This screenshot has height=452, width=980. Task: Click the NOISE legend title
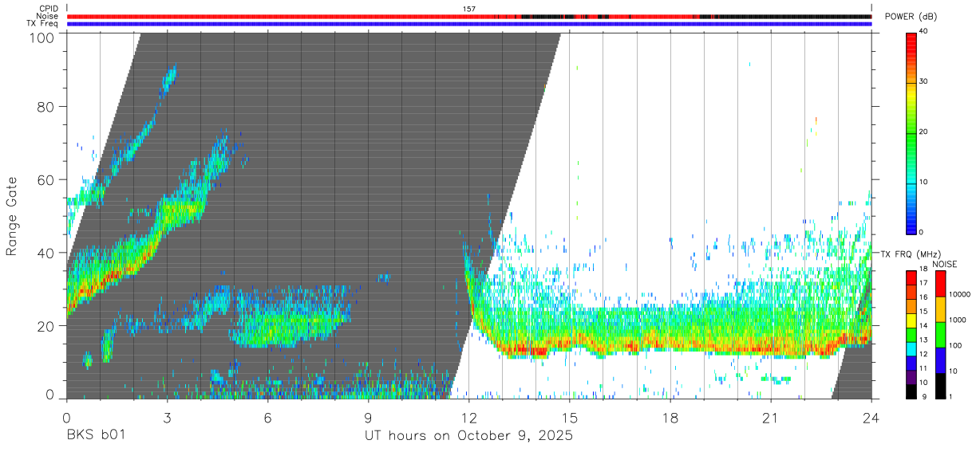(944, 264)
